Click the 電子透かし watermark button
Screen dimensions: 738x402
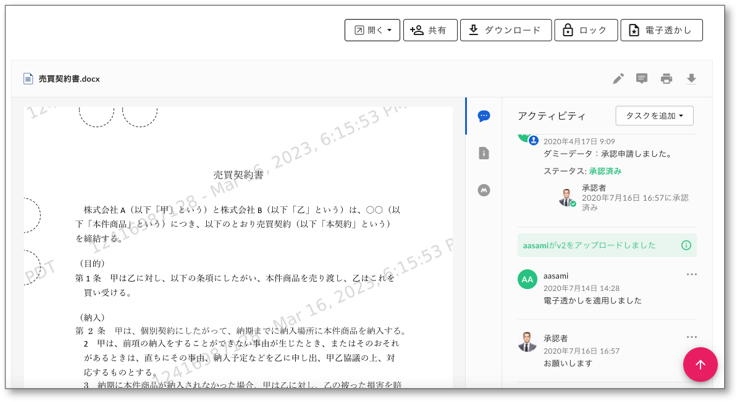661,30
